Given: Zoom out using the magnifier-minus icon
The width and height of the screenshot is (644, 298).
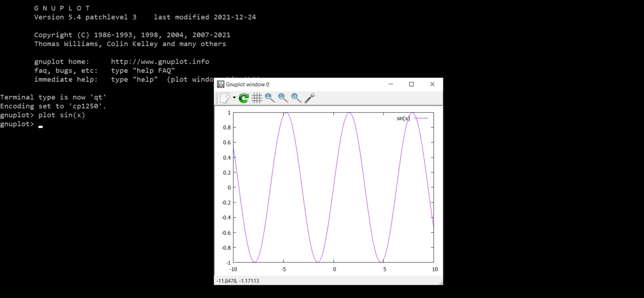Looking at the screenshot, I should pyautogui.click(x=270, y=98).
